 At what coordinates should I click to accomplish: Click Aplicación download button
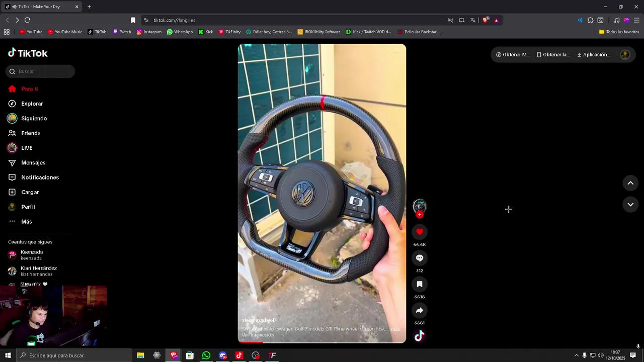tap(594, 54)
